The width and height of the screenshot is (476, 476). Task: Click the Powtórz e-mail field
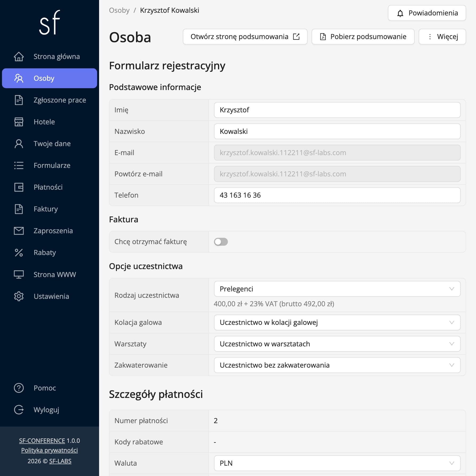[x=337, y=174]
